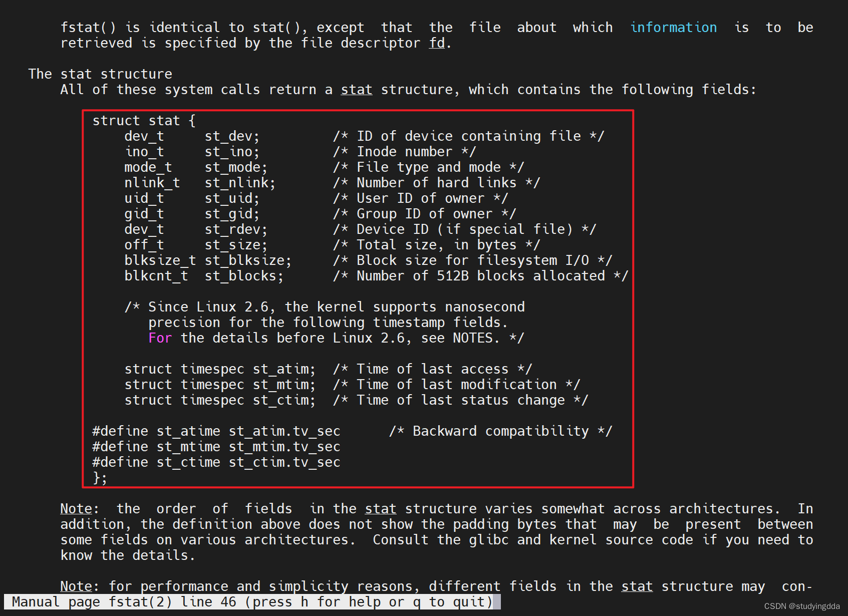Click comment 'ID of device containing file'
Screen dimensions: 848x616
click(469, 136)
